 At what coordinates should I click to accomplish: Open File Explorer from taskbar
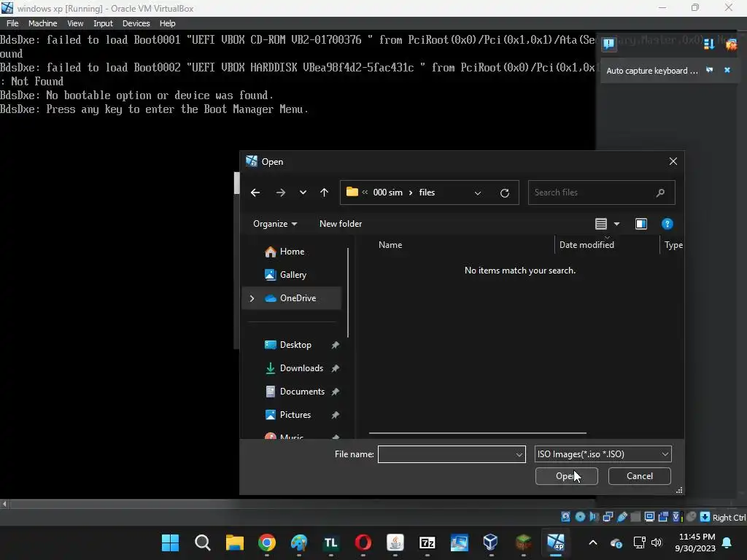coord(234,542)
